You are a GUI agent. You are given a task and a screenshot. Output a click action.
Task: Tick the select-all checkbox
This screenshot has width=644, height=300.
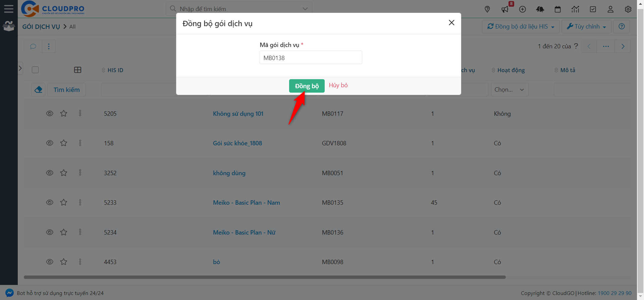click(x=35, y=70)
